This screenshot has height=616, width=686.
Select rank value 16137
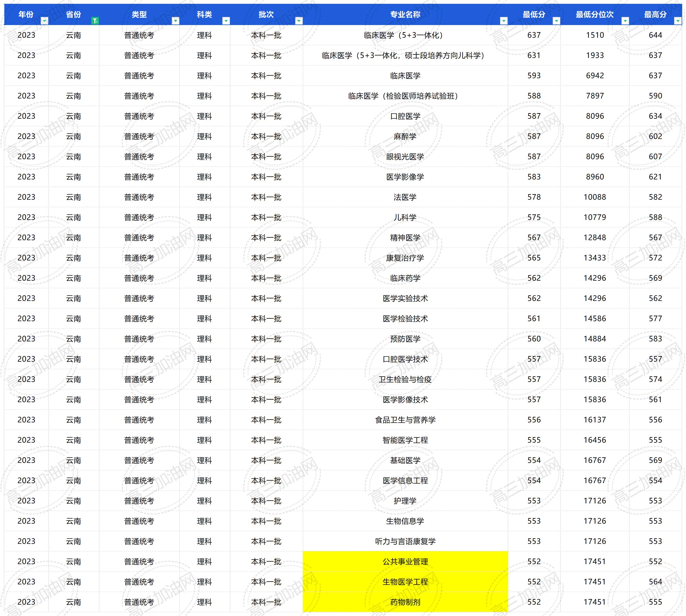coord(595,420)
